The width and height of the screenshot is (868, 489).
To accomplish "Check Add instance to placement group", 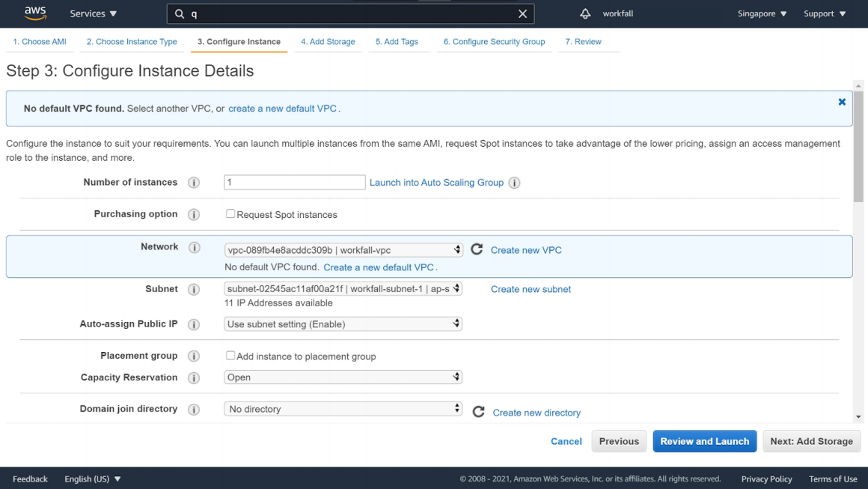I will click(x=230, y=356).
